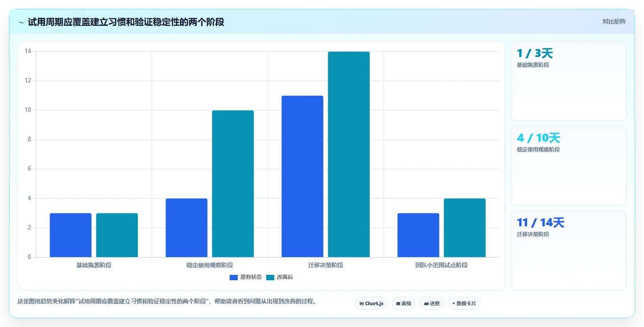
Task: Click the 迁移决策阶段 caption in third card
Action: pyautogui.click(x=533, y=234)
